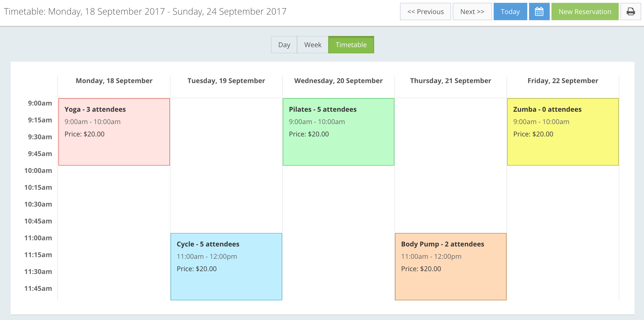Open the Body Pump class on Thursday

click(450, 265)
